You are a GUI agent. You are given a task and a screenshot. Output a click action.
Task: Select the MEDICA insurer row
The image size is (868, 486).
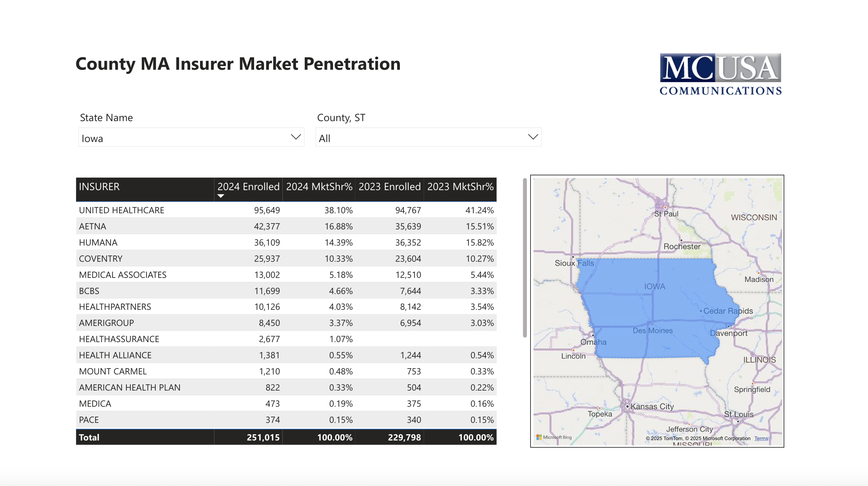(x=286, y=403)
